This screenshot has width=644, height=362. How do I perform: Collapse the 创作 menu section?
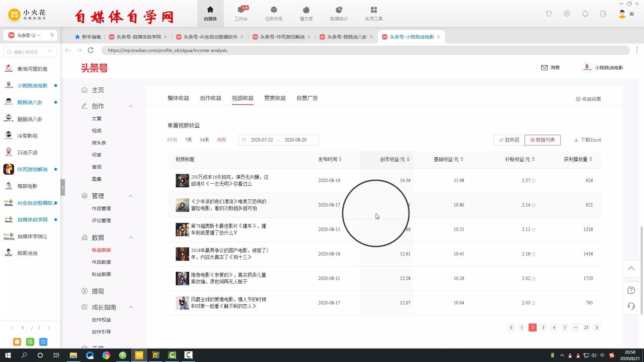point(131,106)
